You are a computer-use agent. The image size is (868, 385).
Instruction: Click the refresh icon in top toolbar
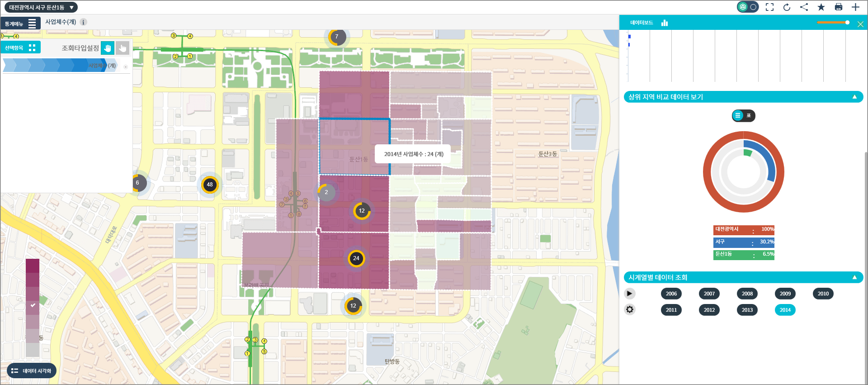click(x=787, y=7)
